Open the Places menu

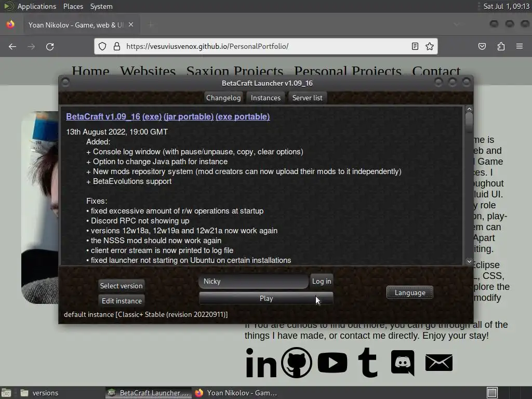(73, 6)
